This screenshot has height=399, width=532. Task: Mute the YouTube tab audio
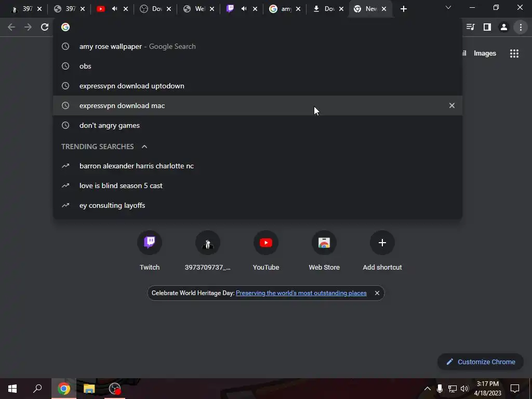pyautogui.click(x=115, y=9)
